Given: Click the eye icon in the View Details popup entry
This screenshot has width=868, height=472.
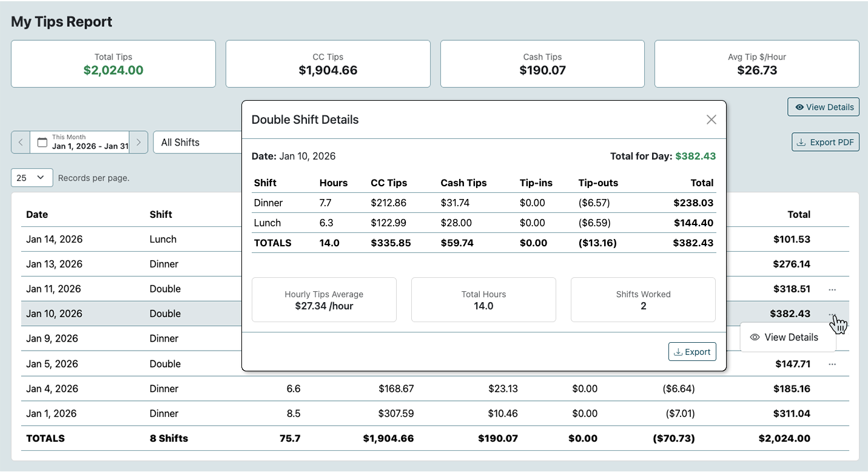Looking at the screenshot, I should point(755,337).
